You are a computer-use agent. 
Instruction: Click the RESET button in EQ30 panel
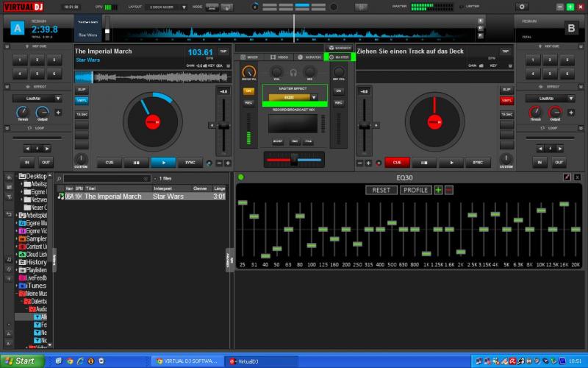tap(381, 190)
